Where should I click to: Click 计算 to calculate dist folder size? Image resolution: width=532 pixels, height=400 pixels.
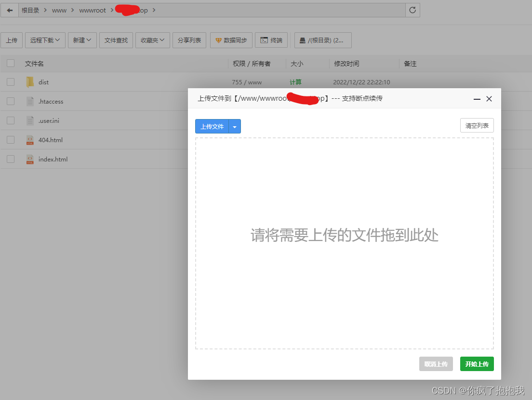click(295, 82)
